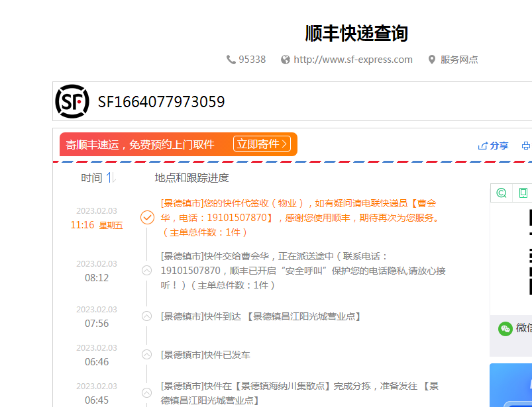The width and height of the screenshot is (532, 407).
Task: Click the globe icon before the sf-express URL
Action: [x=286, y=60]
